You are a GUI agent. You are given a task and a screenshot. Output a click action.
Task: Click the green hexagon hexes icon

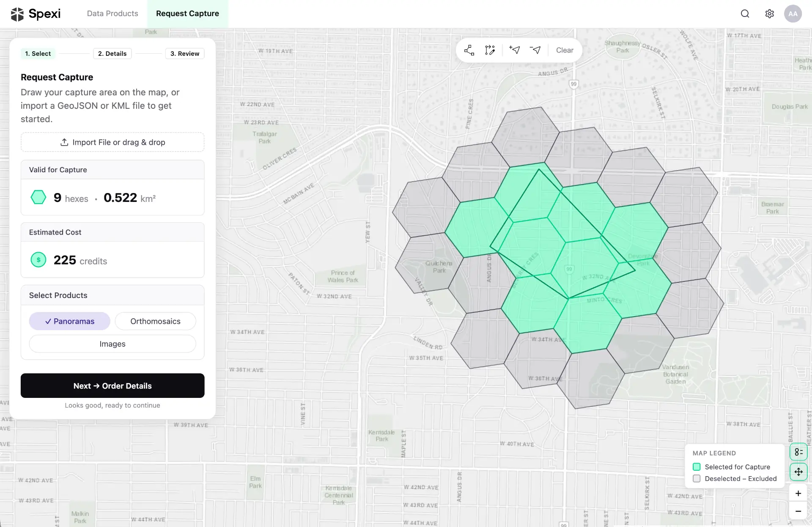[38, 197]
